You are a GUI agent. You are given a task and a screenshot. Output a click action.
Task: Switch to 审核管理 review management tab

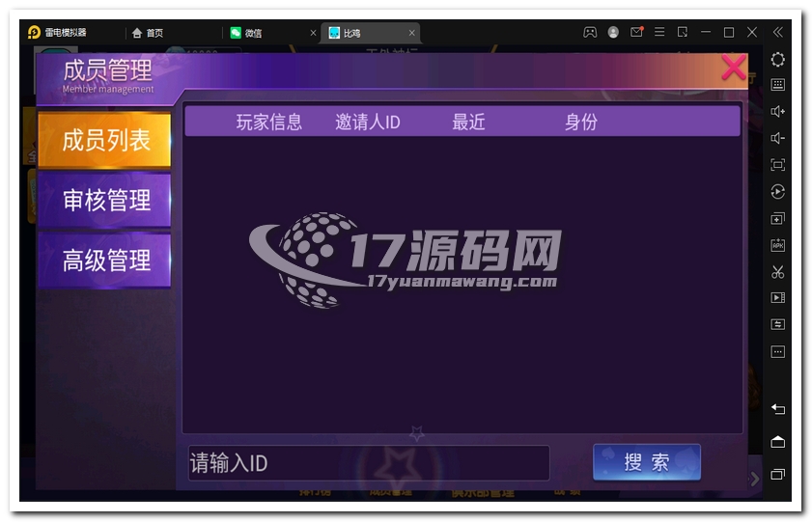click(x=104, y=200)
